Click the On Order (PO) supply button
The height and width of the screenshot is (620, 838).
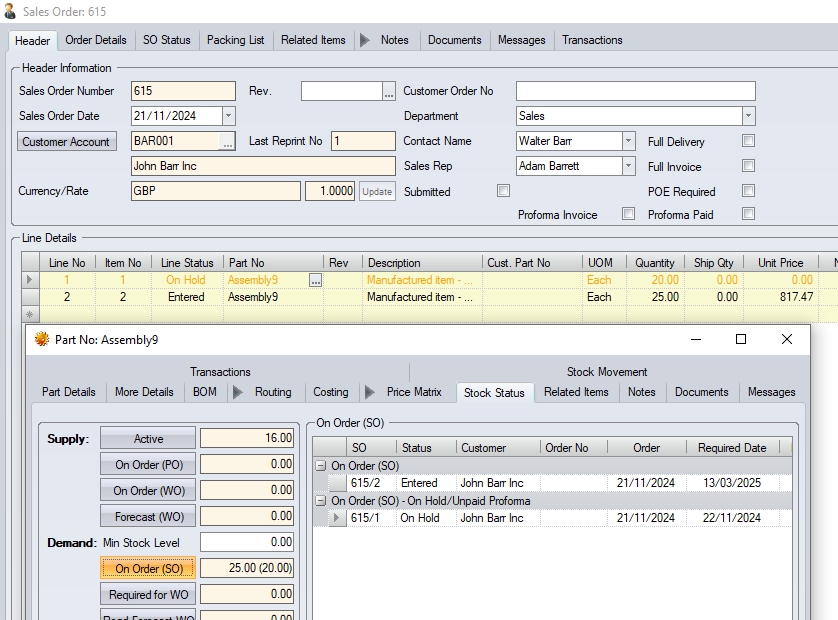coord(148,464)
